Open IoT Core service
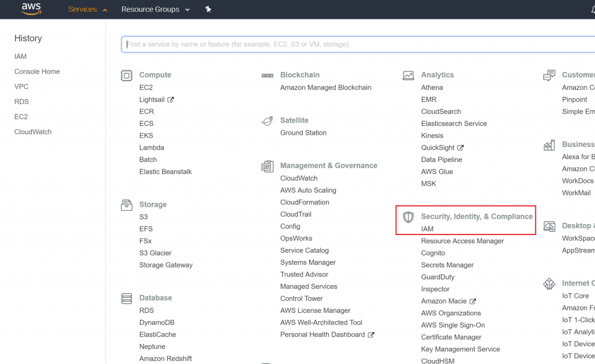Viewport: 595px width, 364px height. (576, 295)
